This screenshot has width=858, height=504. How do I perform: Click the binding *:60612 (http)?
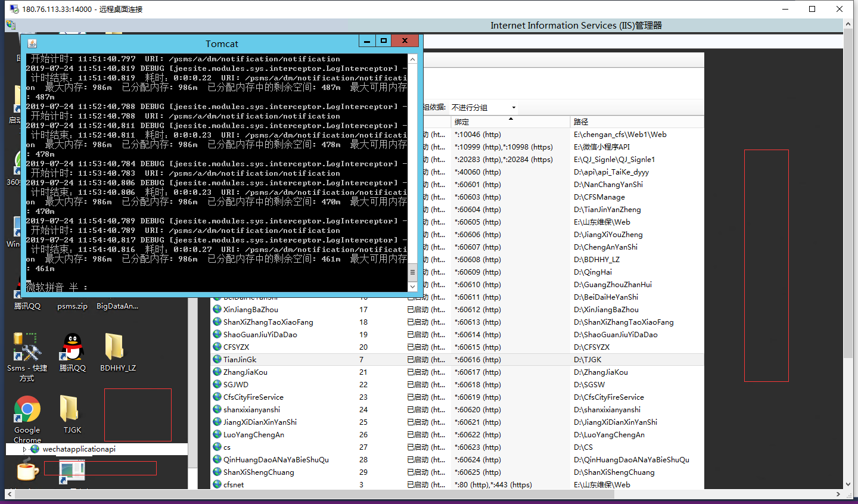478,309
